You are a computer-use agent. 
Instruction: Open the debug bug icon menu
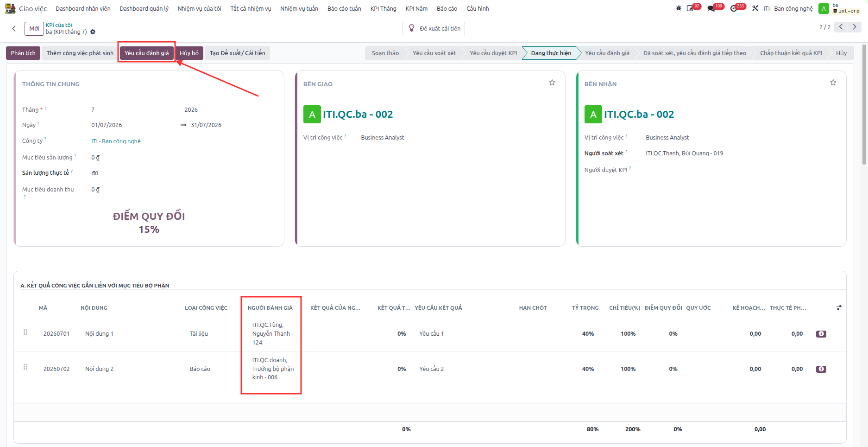(x=679, y=8)
